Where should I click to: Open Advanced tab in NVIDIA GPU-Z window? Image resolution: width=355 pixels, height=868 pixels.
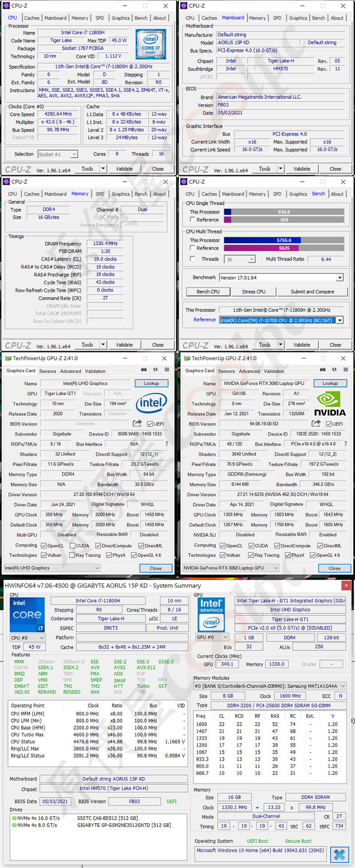coord(249,371)
